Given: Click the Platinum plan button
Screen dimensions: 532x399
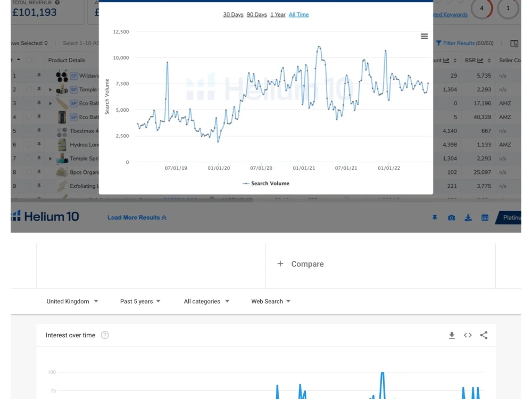Looking at the screenshot, I should (509, 218).
